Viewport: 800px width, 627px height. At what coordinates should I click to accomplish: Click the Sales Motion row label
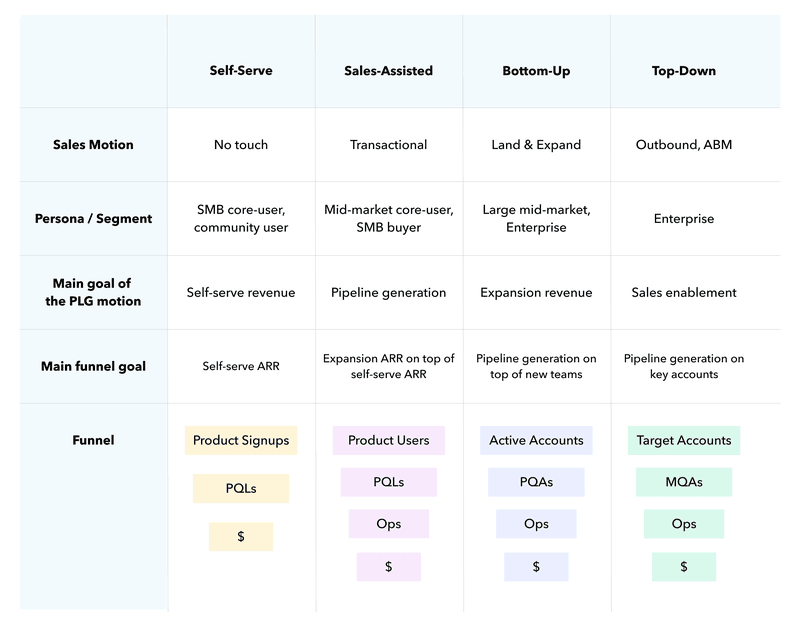point(93,144)
